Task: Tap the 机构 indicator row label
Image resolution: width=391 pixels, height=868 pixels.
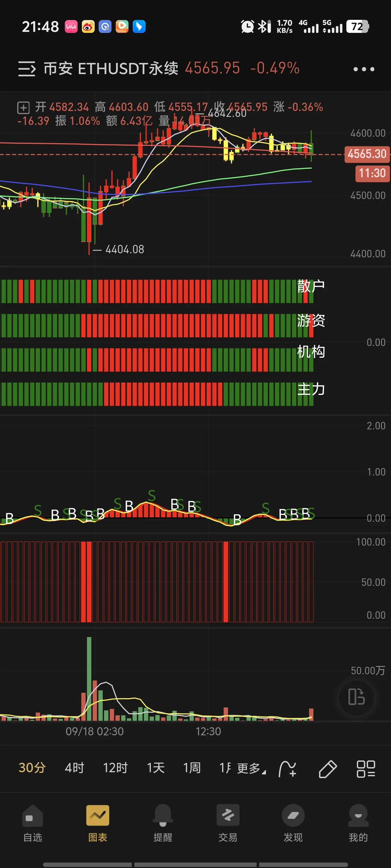Action: 311,352
